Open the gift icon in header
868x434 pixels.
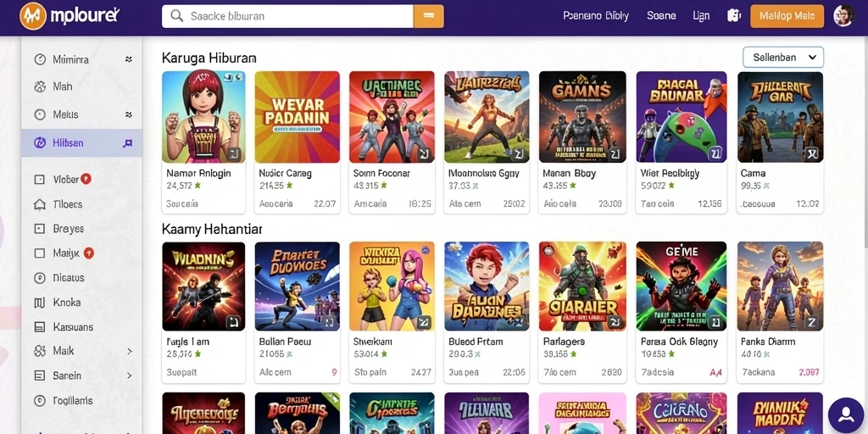click(x=734, y=16)
